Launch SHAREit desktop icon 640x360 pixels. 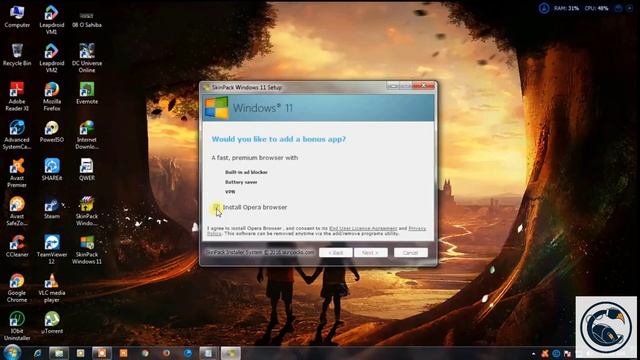[52, 170]
